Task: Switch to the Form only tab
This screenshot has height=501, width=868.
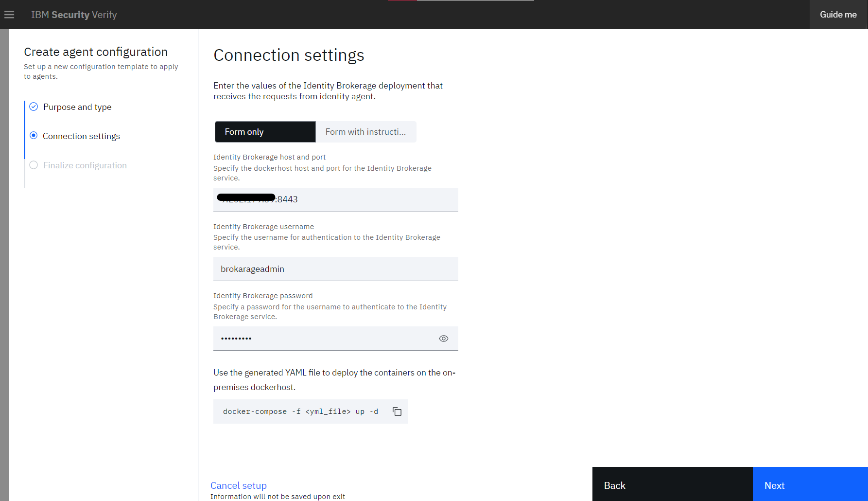Action: pyautogui.click(x=265, y=132)
